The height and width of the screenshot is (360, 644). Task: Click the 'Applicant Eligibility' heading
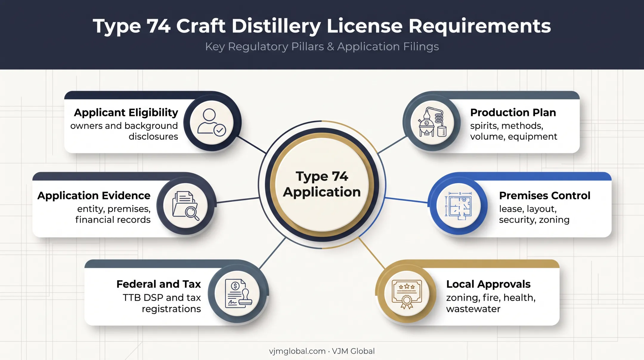coord(126,113)
